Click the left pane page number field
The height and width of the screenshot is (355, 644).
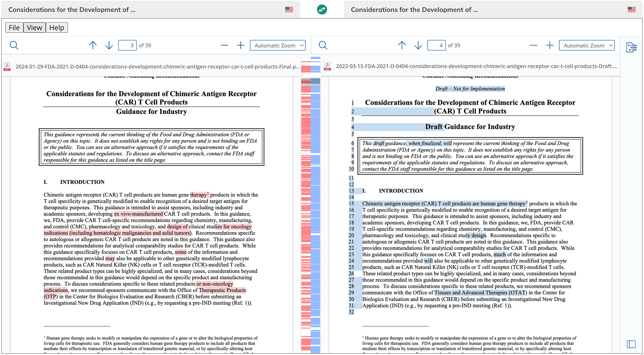pos(127,45)
